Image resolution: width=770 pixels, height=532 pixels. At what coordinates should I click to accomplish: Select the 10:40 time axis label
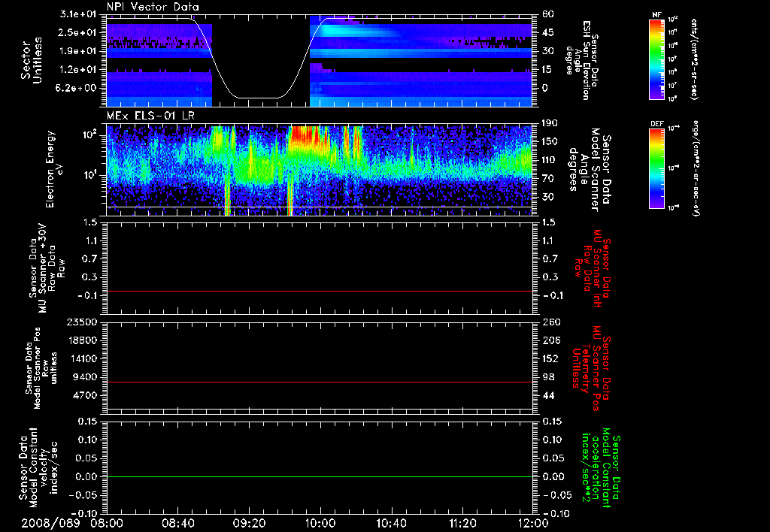coord(391,524)
